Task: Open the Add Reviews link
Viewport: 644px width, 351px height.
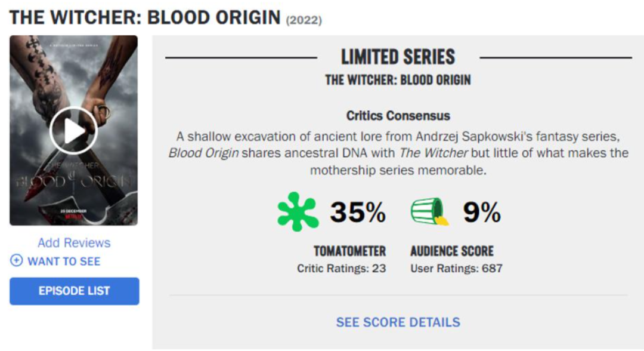Action: [x=74, y=242]
